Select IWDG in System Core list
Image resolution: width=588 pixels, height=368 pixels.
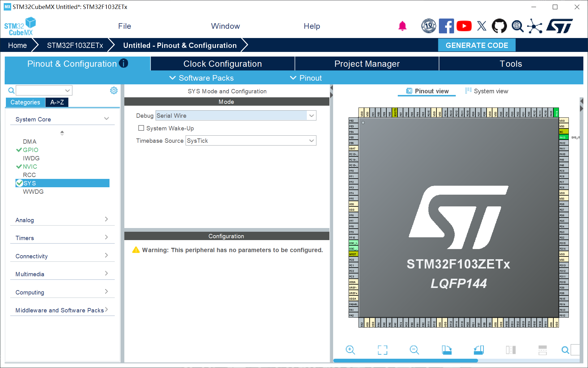[x=31, y=158]
